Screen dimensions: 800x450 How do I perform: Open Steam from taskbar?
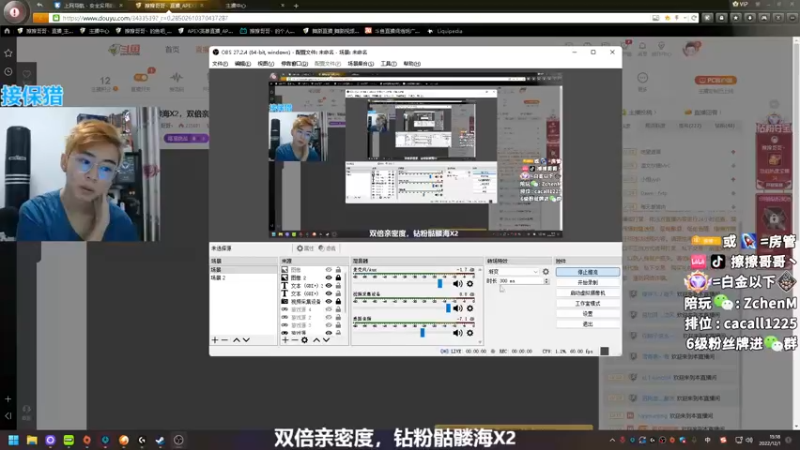click(x=160, y=440)
